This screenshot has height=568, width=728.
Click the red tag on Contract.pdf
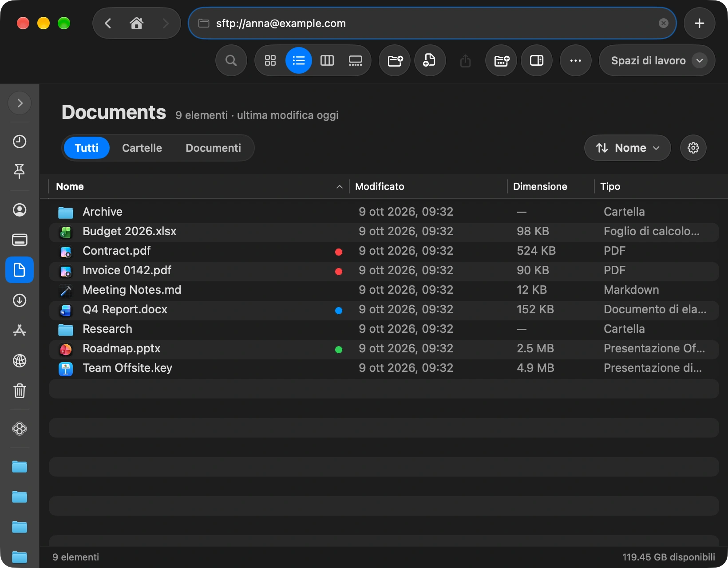[x=339, y=252]
